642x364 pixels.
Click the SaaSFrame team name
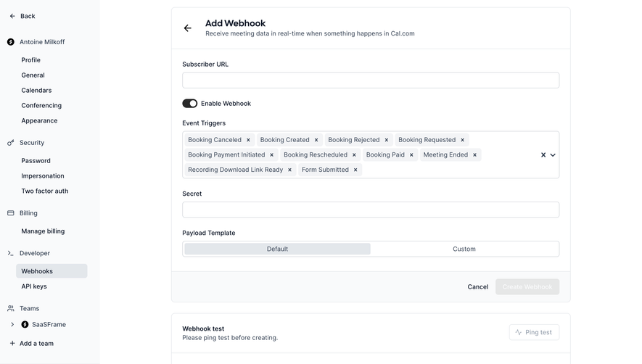point(49,324)
